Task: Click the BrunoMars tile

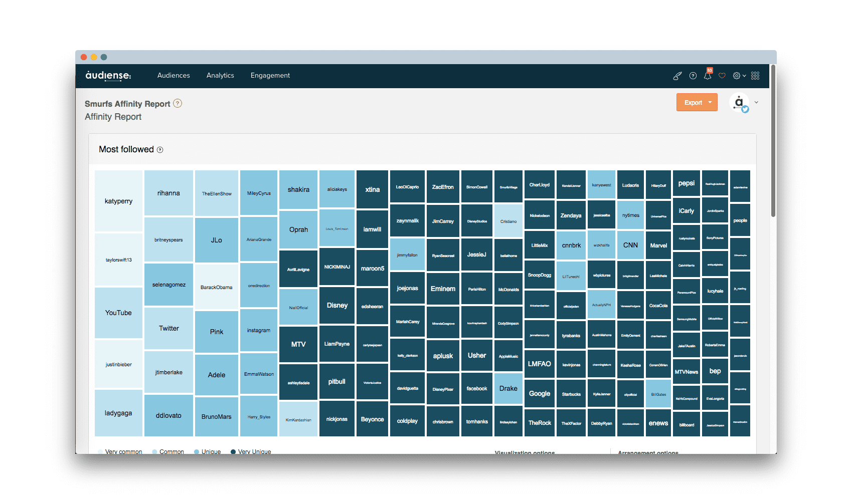Action: (217, 416)
